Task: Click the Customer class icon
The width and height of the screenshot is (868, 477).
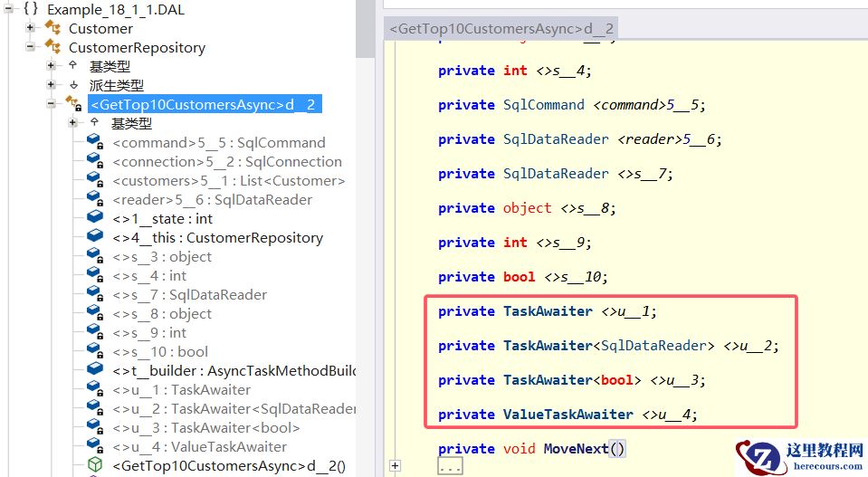Action: click(x=53, y=27)
